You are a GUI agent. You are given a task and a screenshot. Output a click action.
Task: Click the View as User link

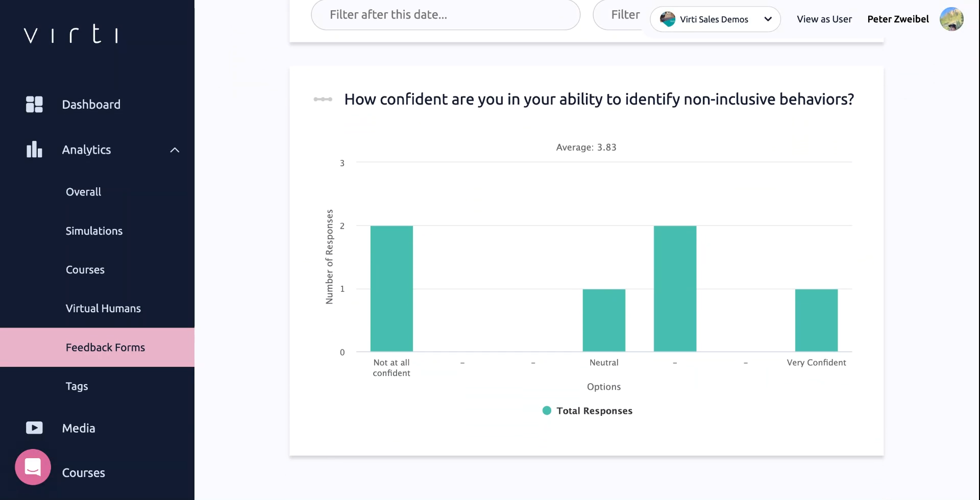pyautogui.click(x=824, y=19)
